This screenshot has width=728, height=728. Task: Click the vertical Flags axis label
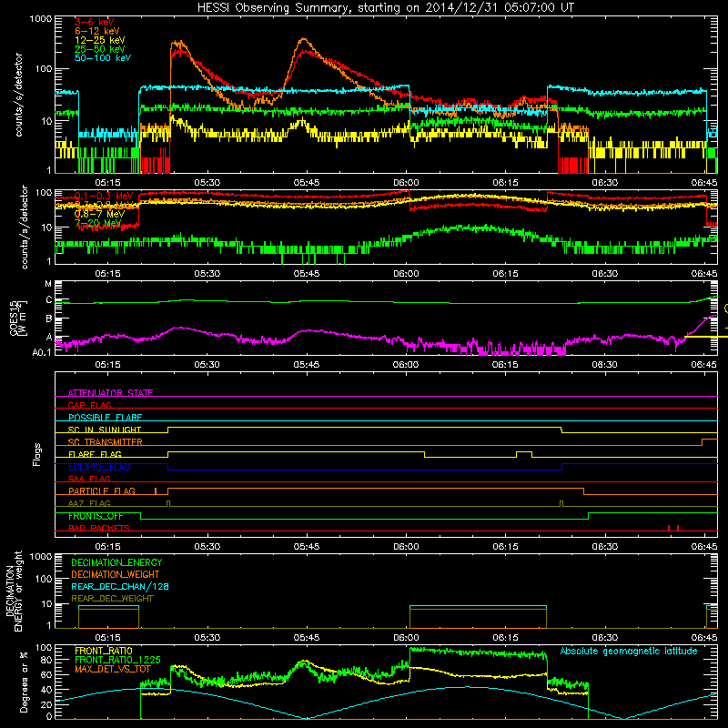(x=36, y=454)
